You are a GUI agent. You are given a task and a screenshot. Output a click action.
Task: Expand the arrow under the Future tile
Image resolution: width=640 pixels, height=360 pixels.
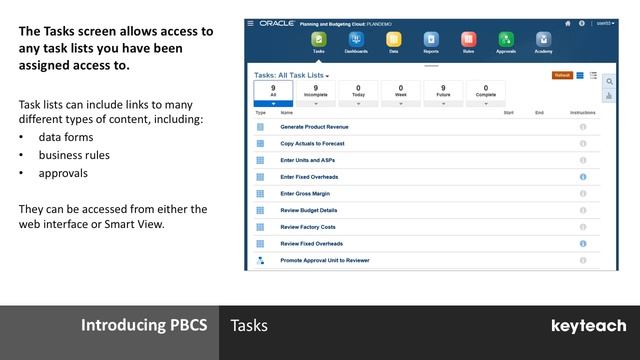click(443, 104)
